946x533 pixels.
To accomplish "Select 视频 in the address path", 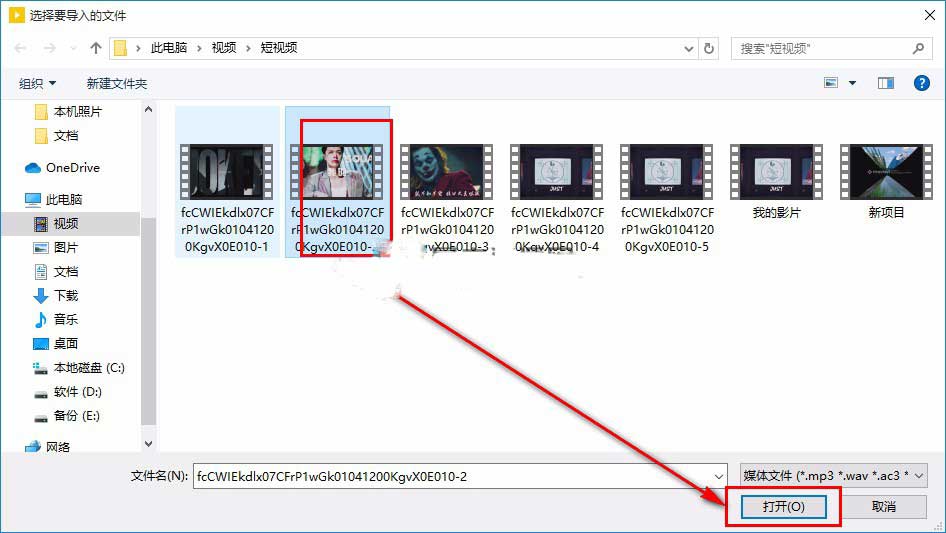I will [224, 48].
